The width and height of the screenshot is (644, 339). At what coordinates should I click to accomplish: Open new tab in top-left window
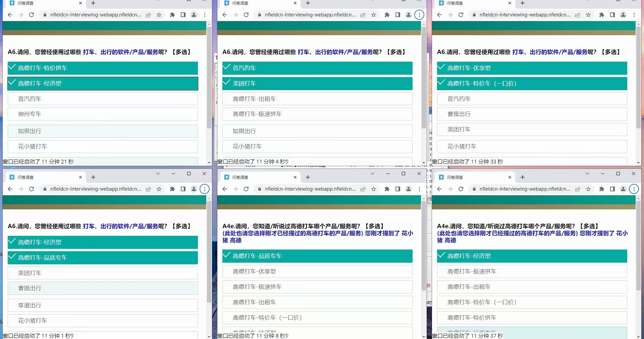tap(93, 3)
